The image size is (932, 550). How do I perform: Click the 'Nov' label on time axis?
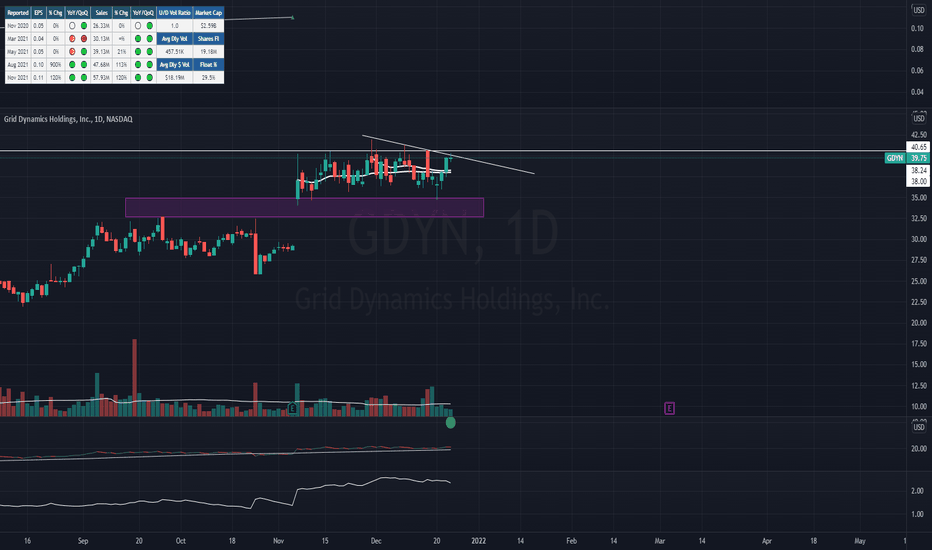pyautogui.click(x=278, y=541)
